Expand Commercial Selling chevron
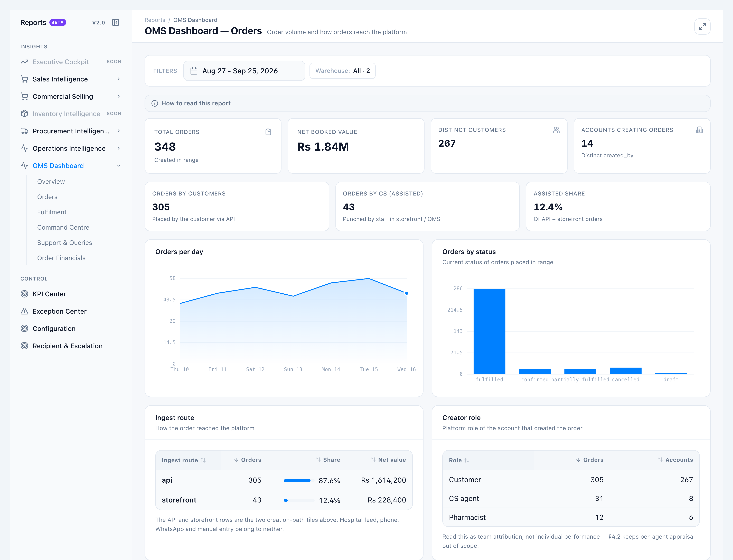Screen dimensions: 733x560 click(118, 96)
